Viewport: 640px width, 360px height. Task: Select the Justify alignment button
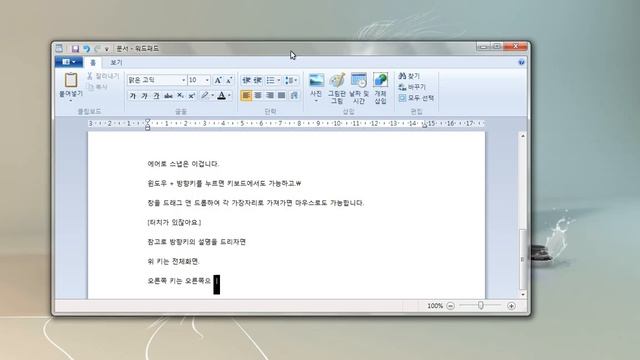(282, 96)
